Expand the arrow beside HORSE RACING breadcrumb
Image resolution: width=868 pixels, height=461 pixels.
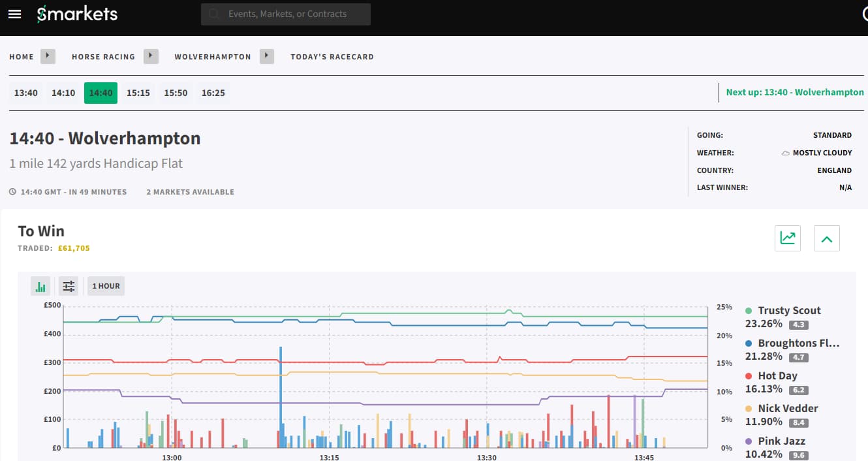pyautogui.click(x=151, y=56)
